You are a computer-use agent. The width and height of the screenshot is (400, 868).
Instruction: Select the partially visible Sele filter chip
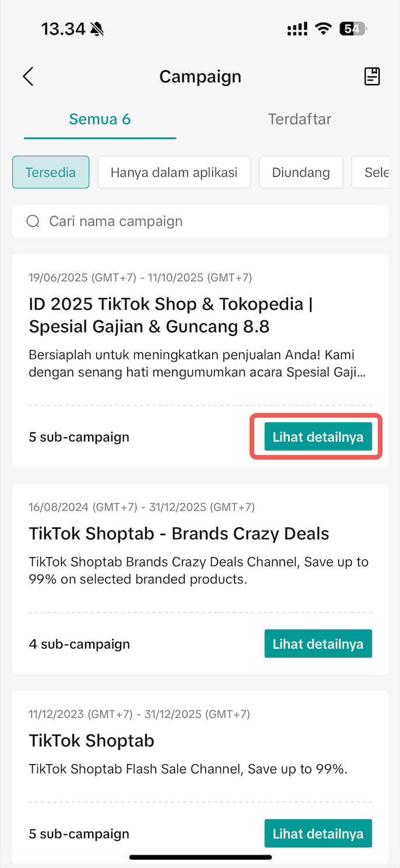[373, 172]
